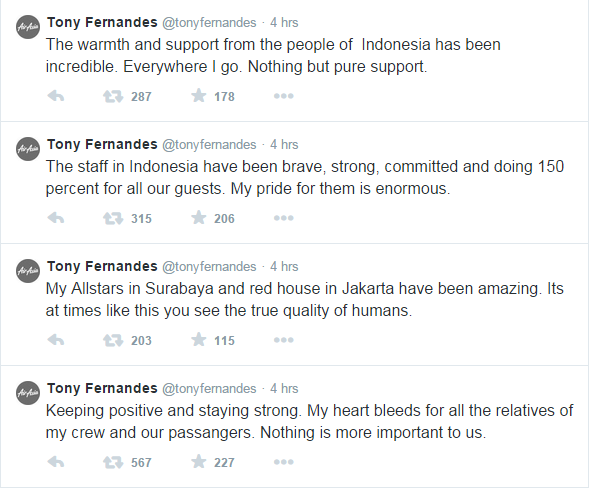Retweet the tweet with 287 retweets

tap(113, 97)
